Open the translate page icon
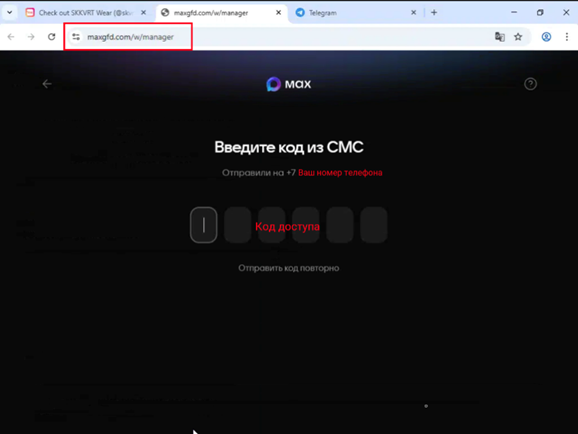578x434 pixels. [500, 37]
